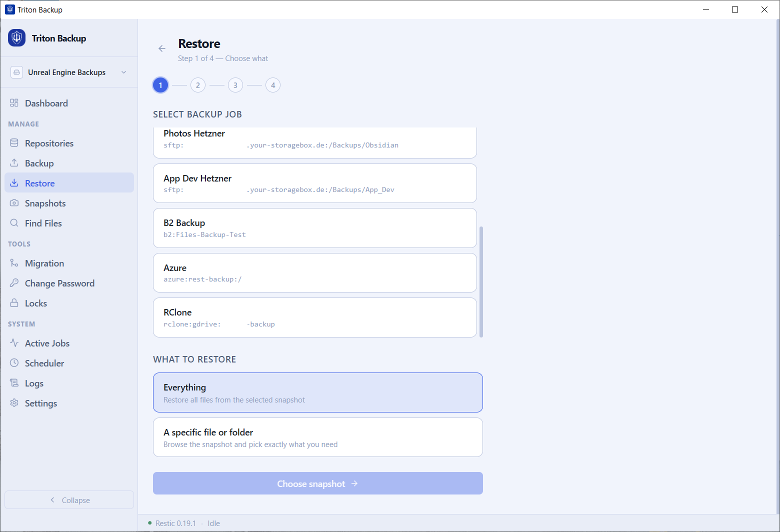Click the backup job list scrollbar
The width and height of the screenshot is (780, 532).
(x=481, y=282)
